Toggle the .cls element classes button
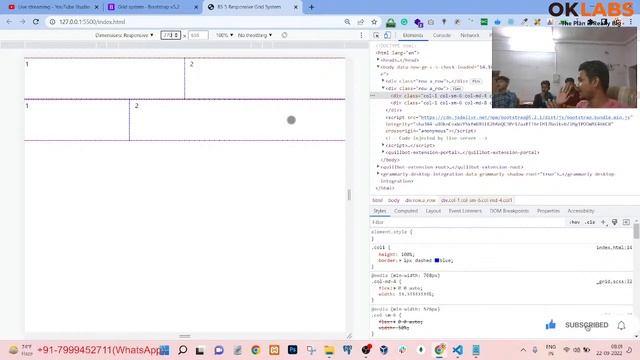The image size is (640, 360). pyautogui.click(x=590, y=222)
